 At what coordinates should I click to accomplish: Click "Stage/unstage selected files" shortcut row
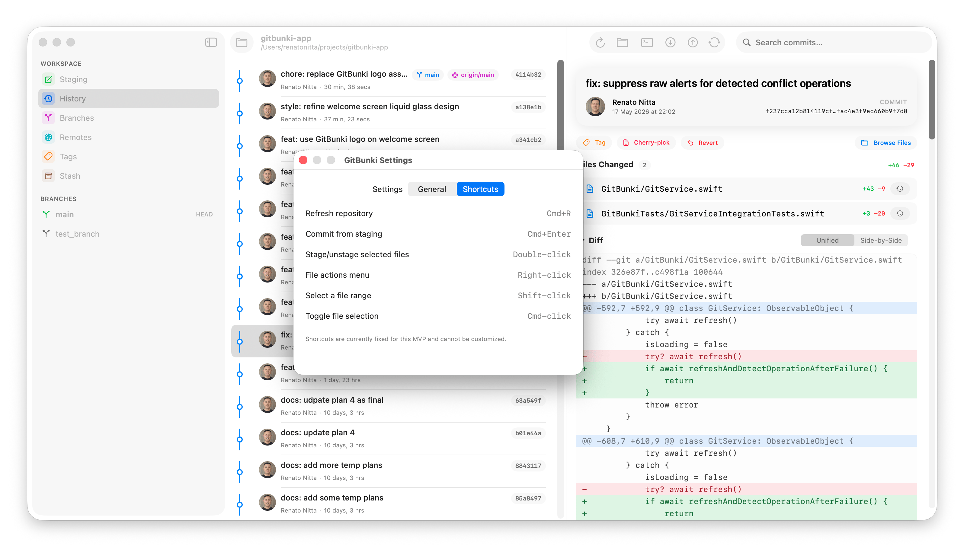point(438,254)
